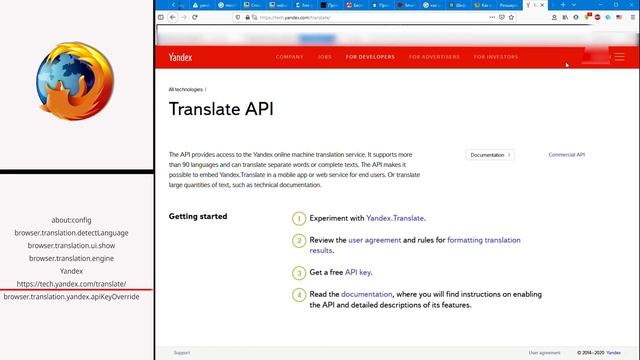
Task: Click the API key link
Action: coord(358,272)
